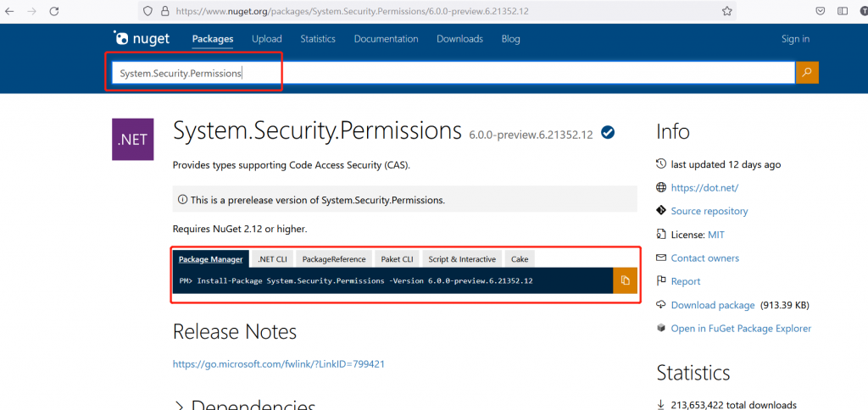Click the padlock site security icon

164,11
